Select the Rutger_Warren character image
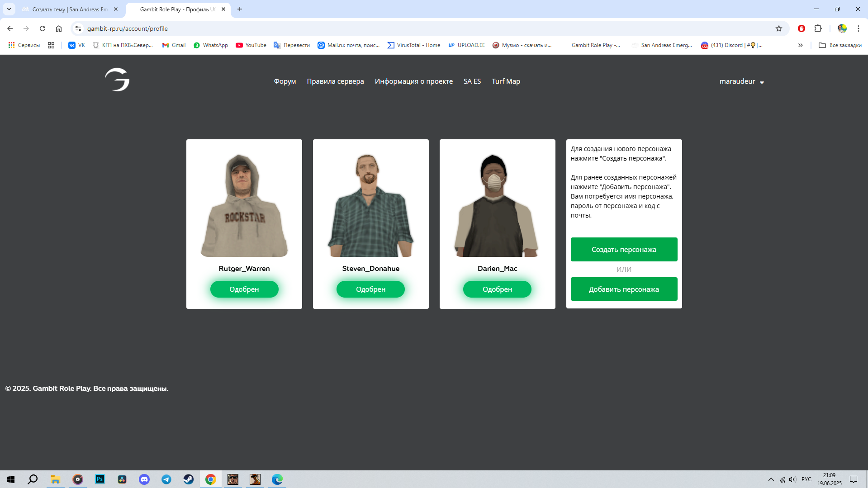 click(x=244, y=205)
